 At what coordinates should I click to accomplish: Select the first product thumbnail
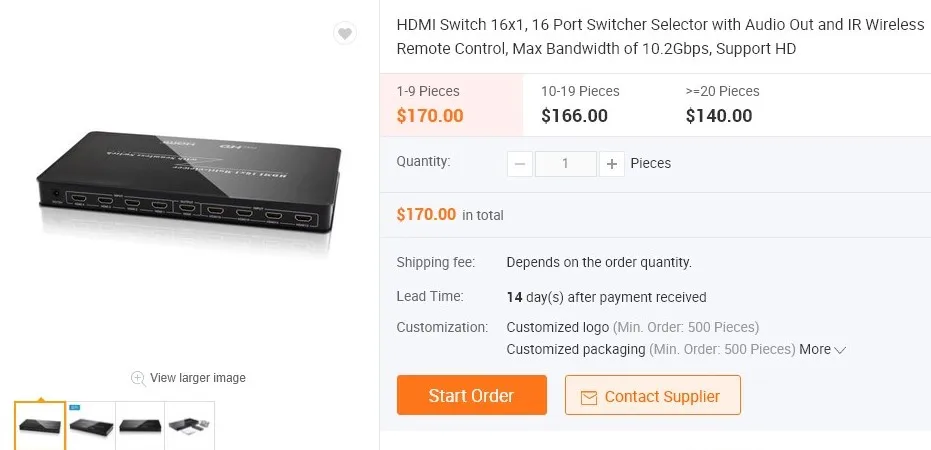click(x=40, y=425)
